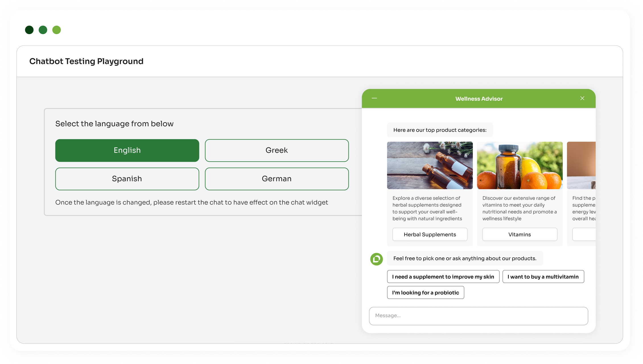The width and height of the screenshot is (643, 364).
Task: Close the Wellness Advisor chat widget
Action: (x=582, y=98)
